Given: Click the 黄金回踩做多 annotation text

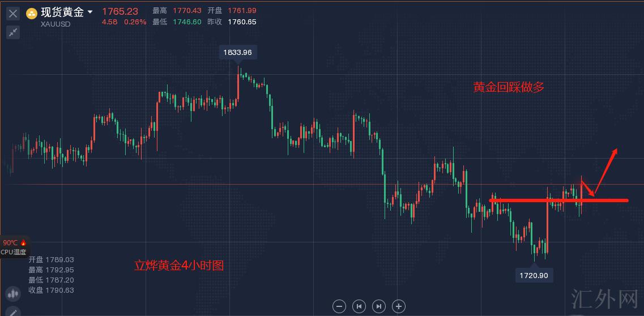Looking at the screenshot, I should (509, 87).
